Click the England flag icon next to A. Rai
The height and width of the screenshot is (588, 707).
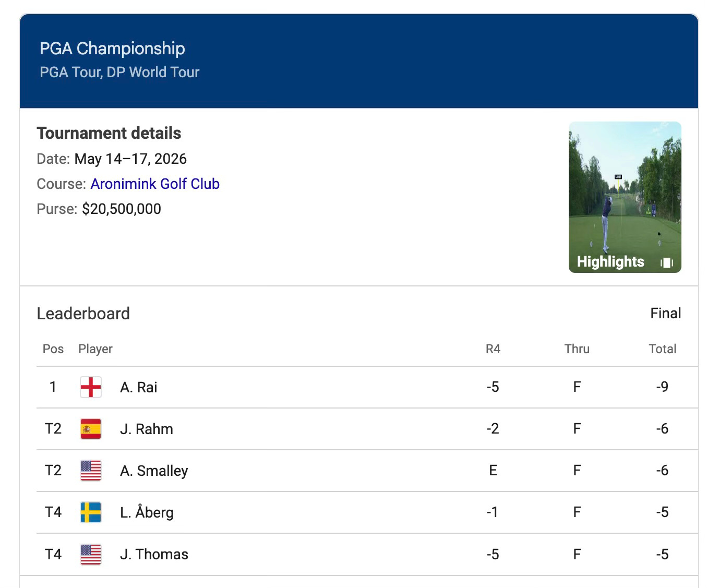click(91, 387)
